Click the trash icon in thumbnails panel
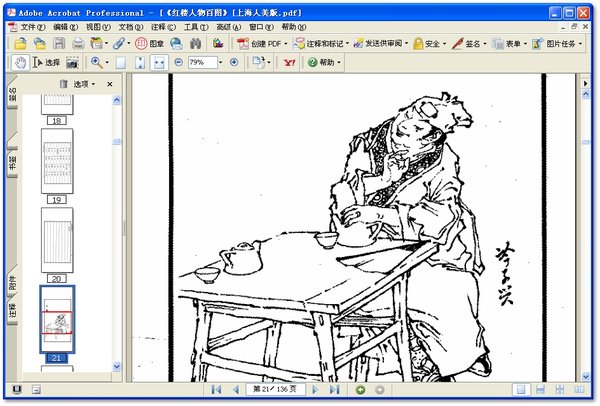The image size is (600, 406). coord(64,84)
